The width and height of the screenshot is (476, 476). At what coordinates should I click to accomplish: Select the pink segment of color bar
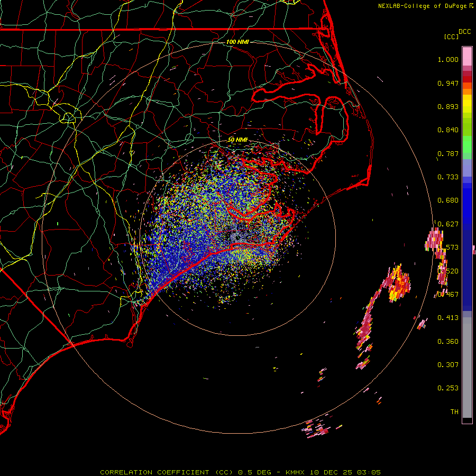467,57
